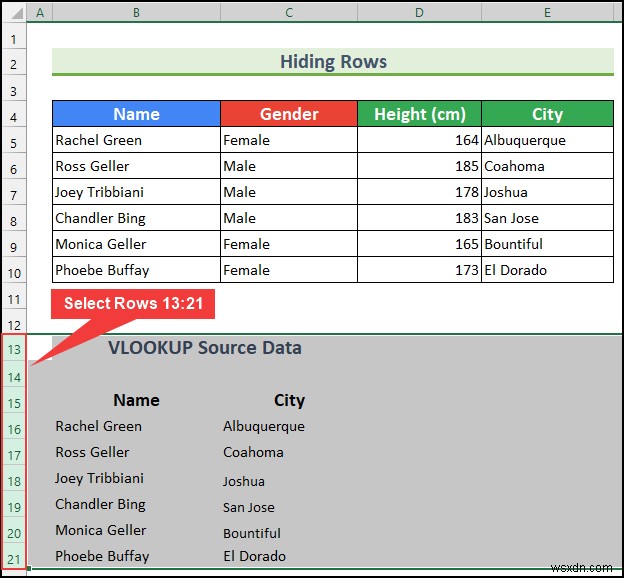Click Bountiful in the source data

coord(252,533)
